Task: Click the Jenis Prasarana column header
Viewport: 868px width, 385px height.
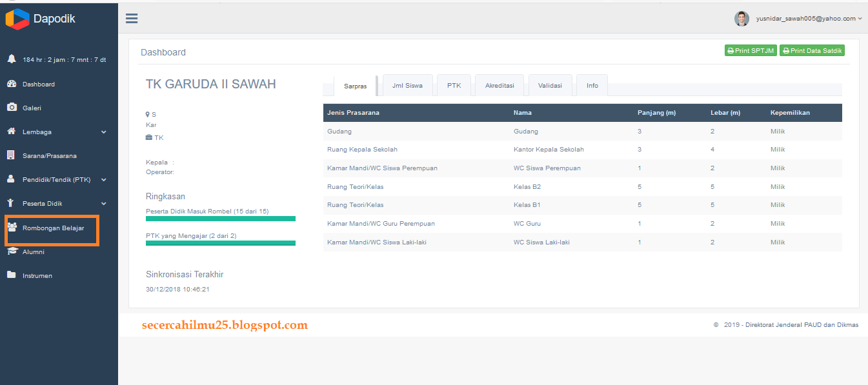Action: click(353, 113)
